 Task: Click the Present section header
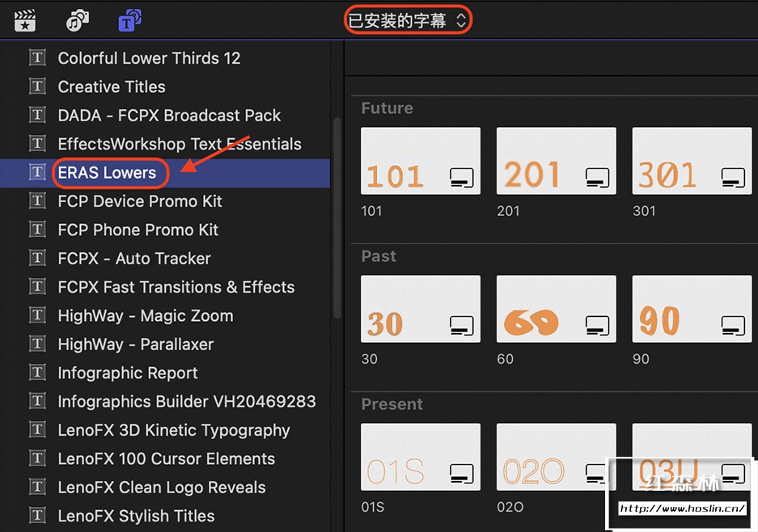coord(392,404)
